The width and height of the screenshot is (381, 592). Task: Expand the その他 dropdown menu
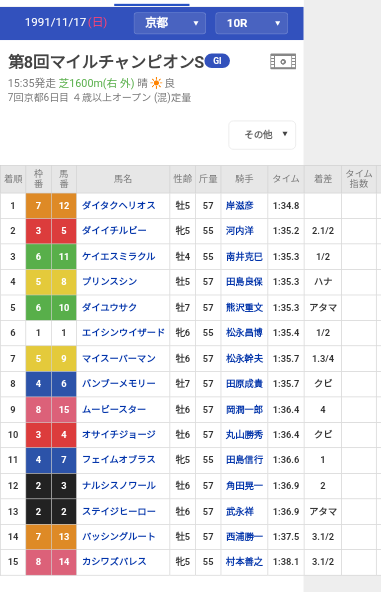pyautogui.click(x=262, y=135)
